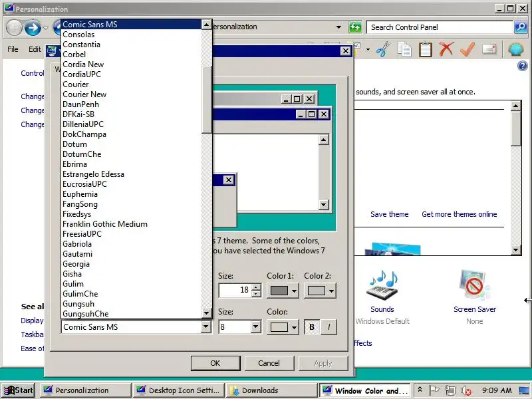The height and width of the screenshot is (399, 532).
Task: Go back using the Back arrow button
Action: (x=14, y=27)
